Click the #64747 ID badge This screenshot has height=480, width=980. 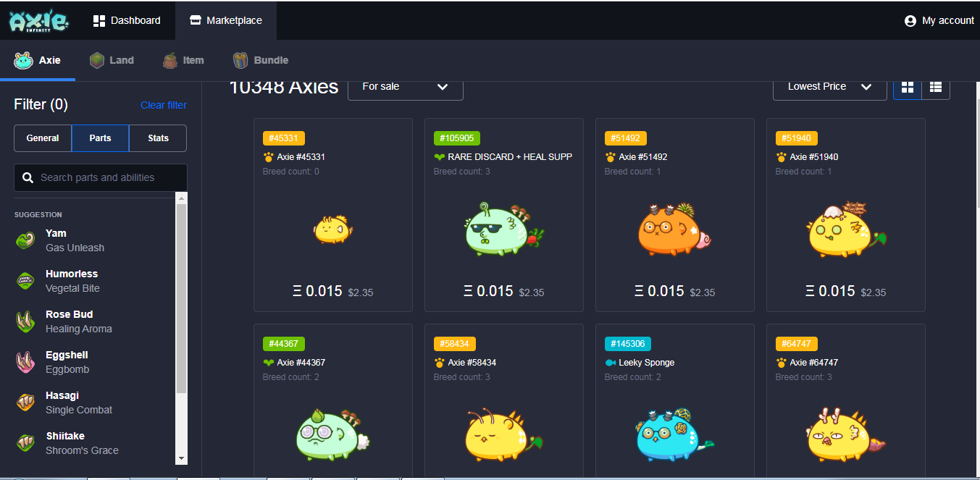[797, 343]
